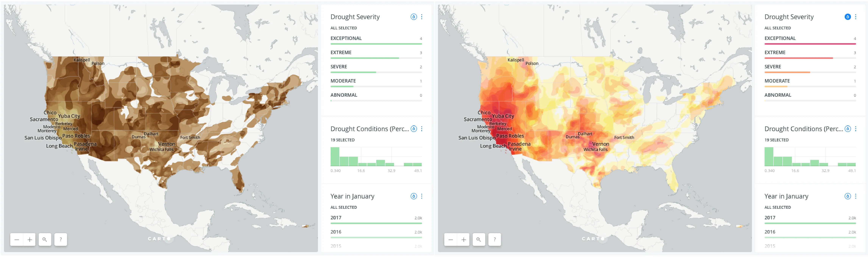Image resolution: width=868 pixels, height=257 pixels.
Task: Select the SEVERE entry in right Drought Severity panel
Action: (x=773, y=66)
